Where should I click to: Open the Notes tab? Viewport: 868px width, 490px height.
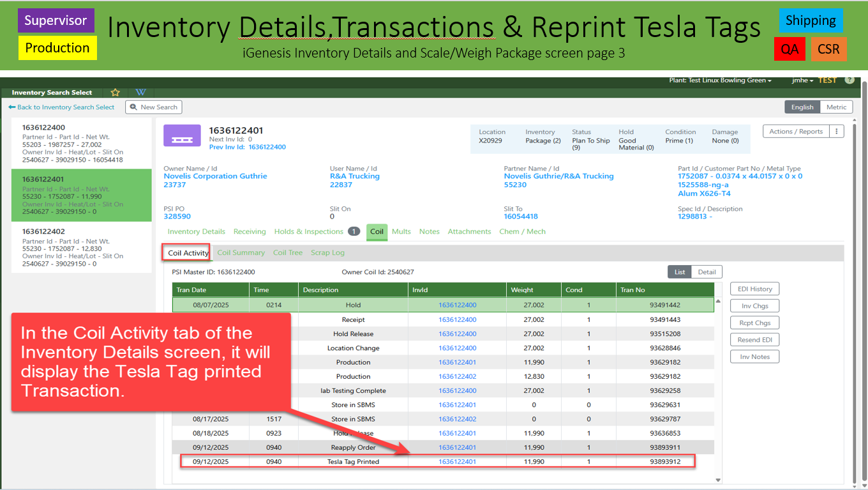[430, 231]
